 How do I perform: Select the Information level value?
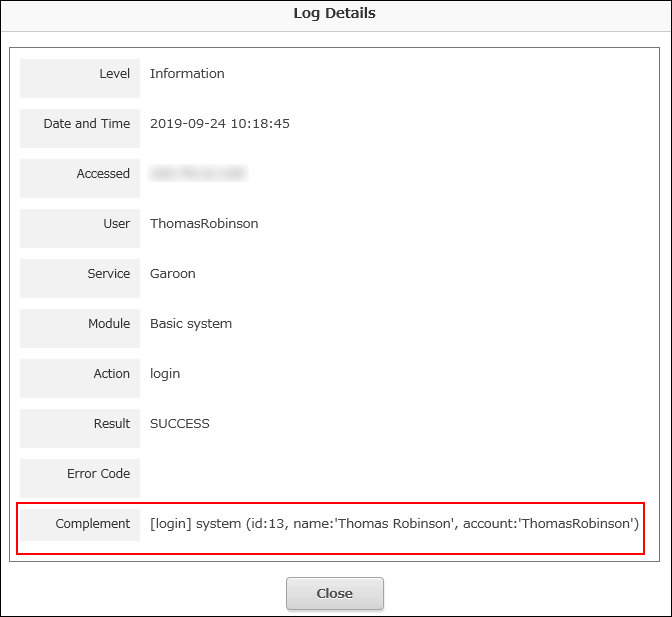tap(187, 74)
